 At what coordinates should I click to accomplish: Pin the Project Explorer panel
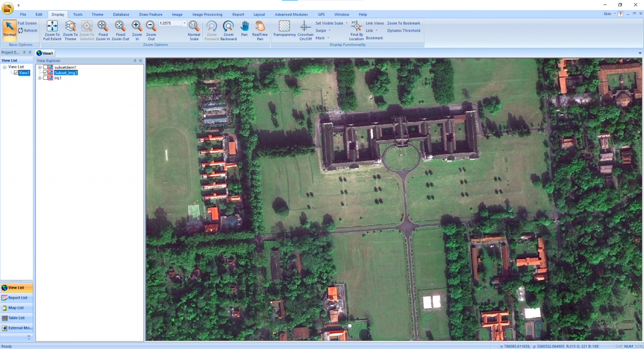click(25, 53)
